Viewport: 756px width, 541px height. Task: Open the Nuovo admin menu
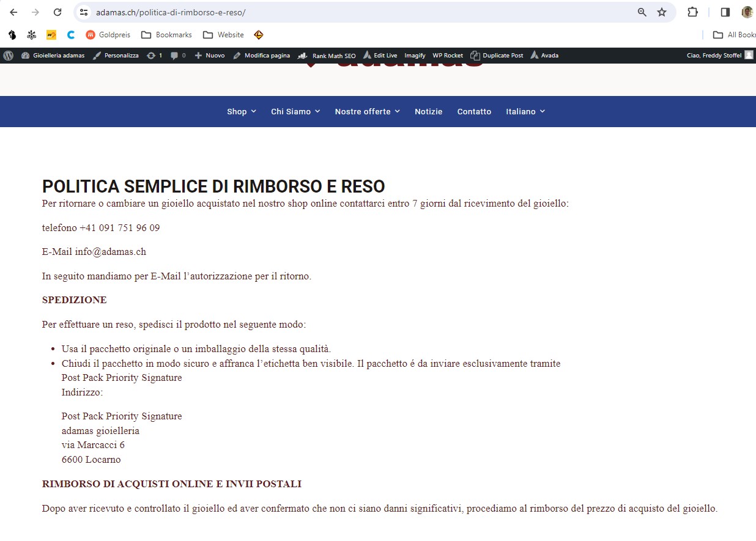pyautogui.click(x=210, y=55)
